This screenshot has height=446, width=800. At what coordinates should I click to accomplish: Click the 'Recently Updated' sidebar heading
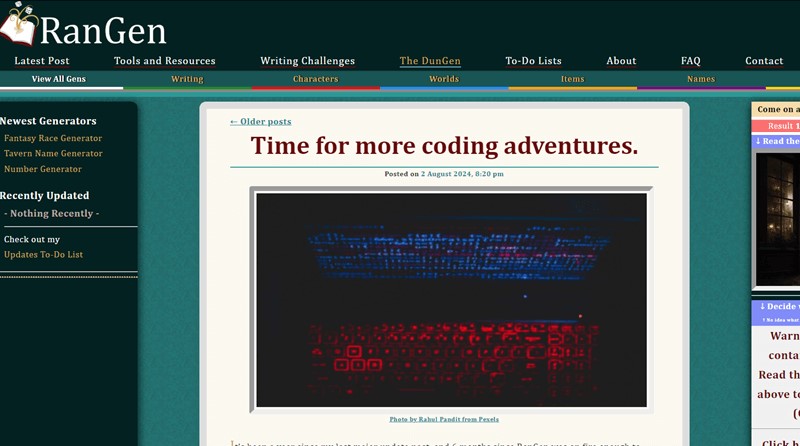coord(44,195)
